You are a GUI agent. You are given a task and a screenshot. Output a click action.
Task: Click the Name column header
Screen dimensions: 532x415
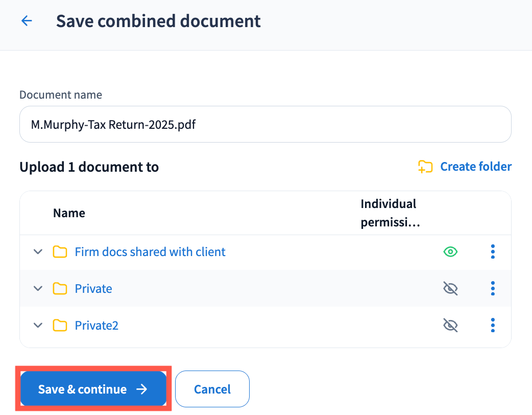[69, 213]
